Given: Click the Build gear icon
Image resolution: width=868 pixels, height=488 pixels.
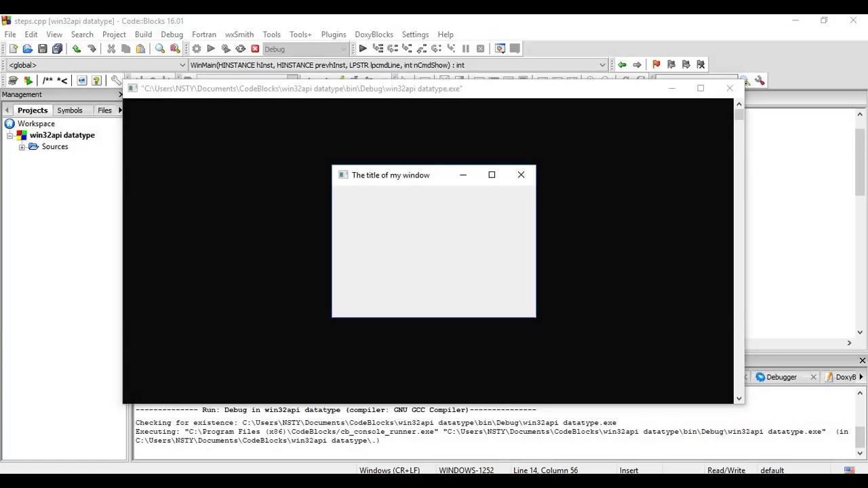Looking at the screenshot, I should click(x=197, y=49).
